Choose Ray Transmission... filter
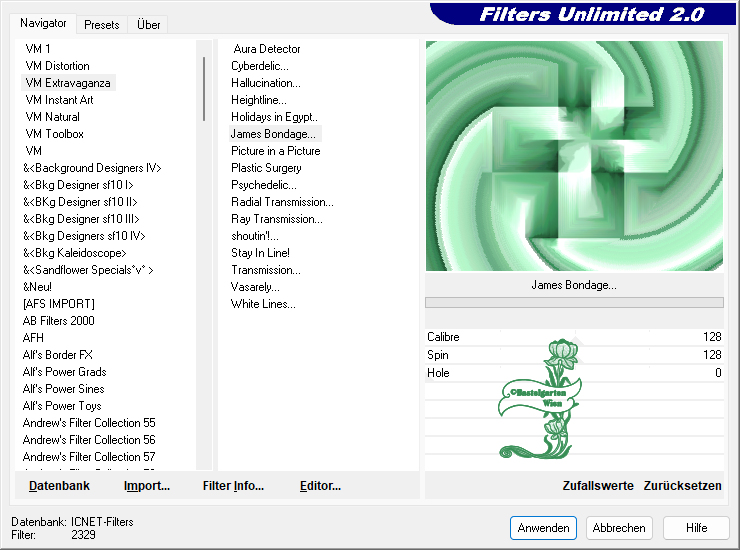The image size is (740, 550). [277, 219]
